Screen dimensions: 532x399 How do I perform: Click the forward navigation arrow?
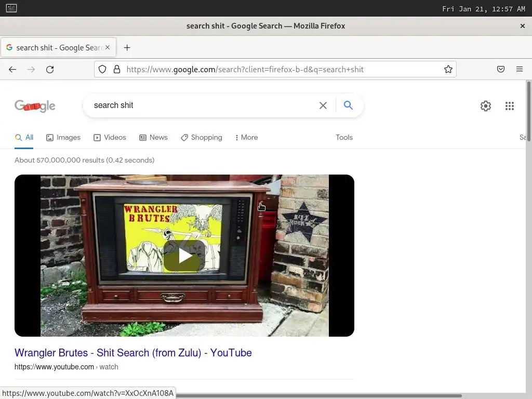(x=31, y=70)
